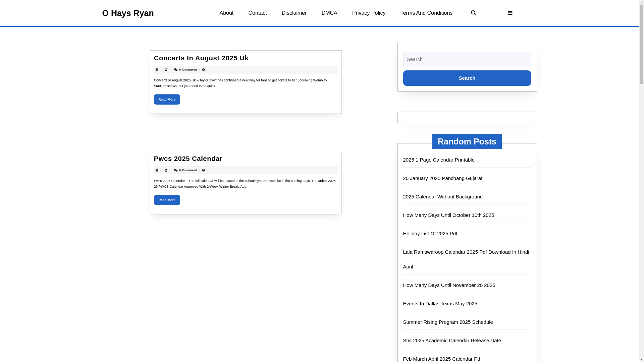Click the 'O Hays Ryan' site title

tap(128, 13)
